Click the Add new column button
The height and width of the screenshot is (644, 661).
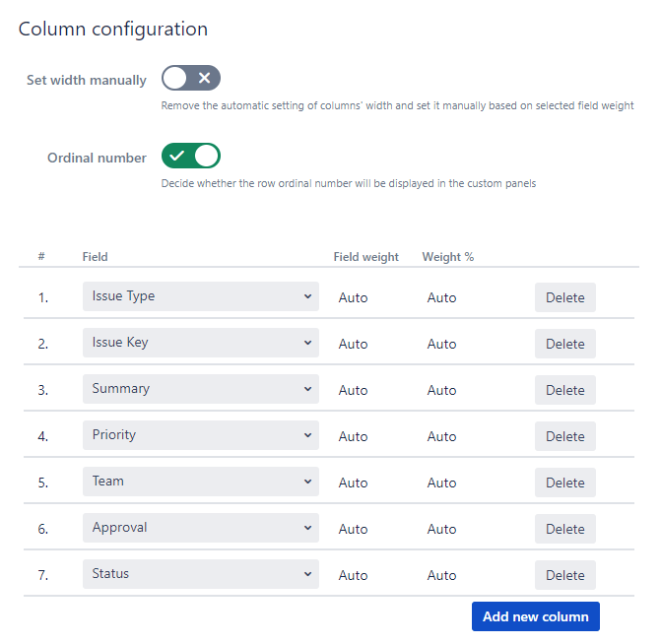536,616
